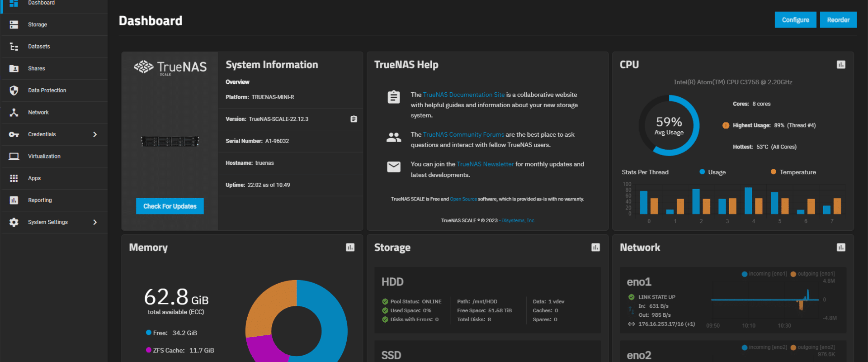The width and height of the screenshot is (868, 362).
Task: Click the Temperature legend orange dot
Action: click(x=774, y=172)
